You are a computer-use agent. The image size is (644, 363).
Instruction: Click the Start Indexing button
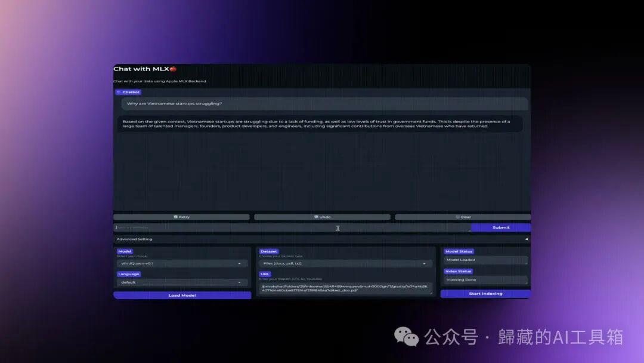pyautogui.click(x=485, y=294)
